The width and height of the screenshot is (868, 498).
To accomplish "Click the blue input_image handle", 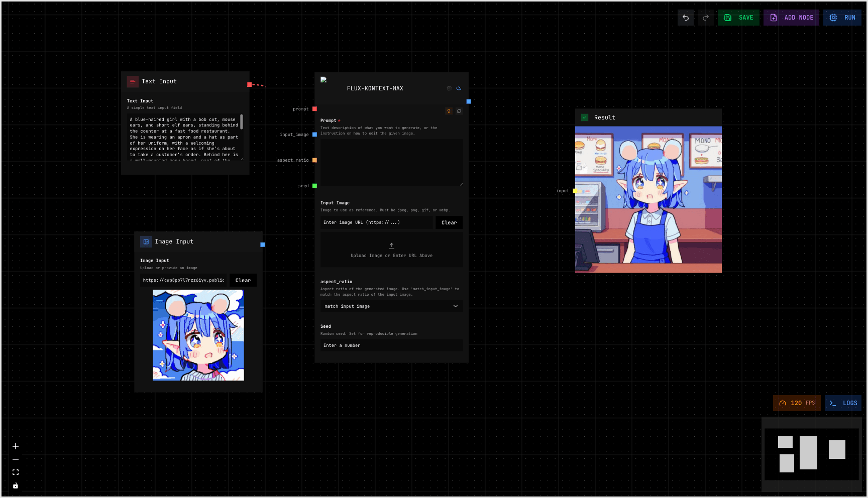I will 314,134.
